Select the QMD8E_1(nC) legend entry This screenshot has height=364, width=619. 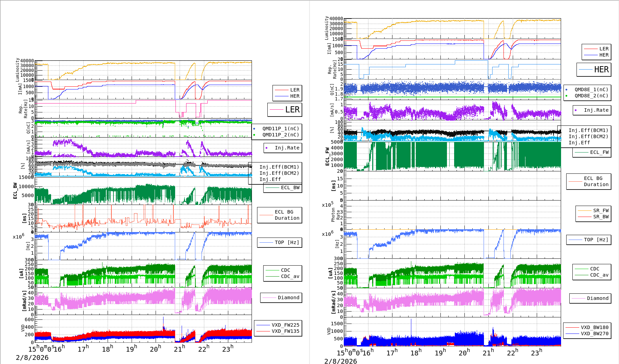click(x=591, y=89)
